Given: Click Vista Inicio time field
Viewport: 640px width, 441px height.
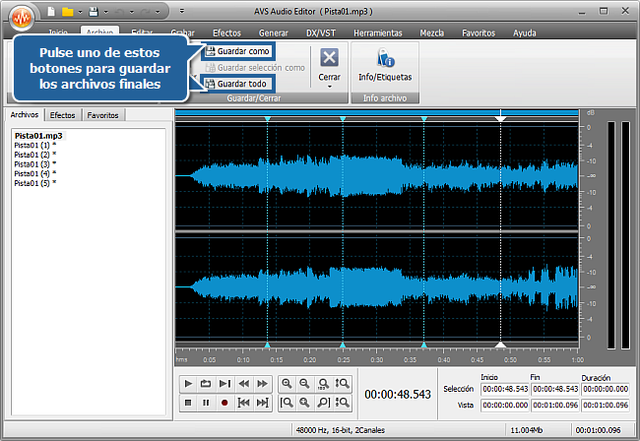Looking at the screenshot, I should [x=505, y=405].
